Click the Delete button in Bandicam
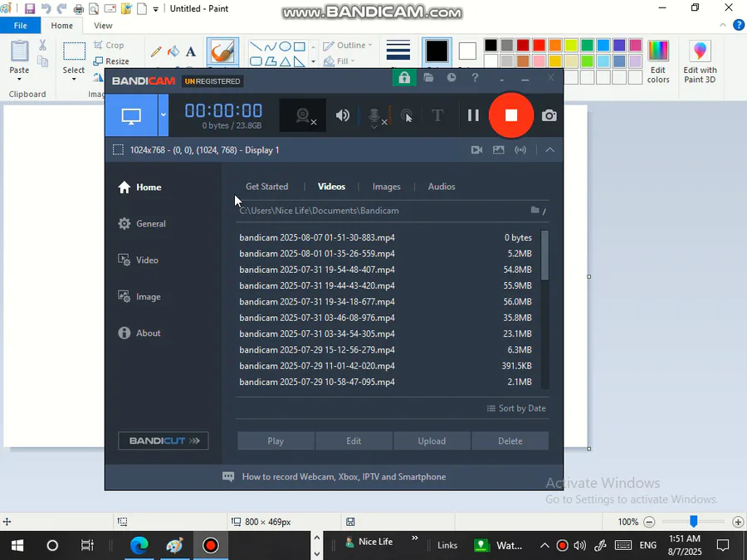747x560 pixels. [x=510, y=441]
